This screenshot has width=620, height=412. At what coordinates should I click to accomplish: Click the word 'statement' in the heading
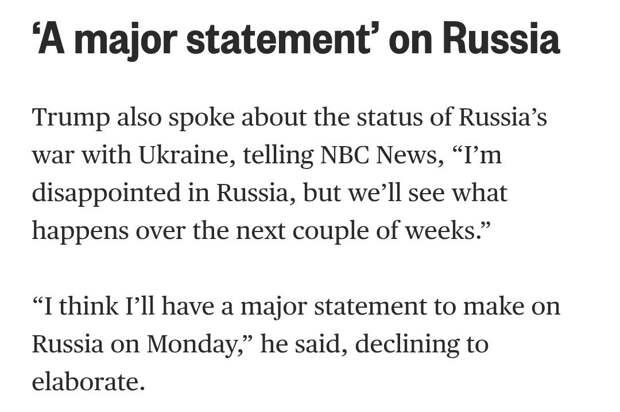[x=278, y=39]
